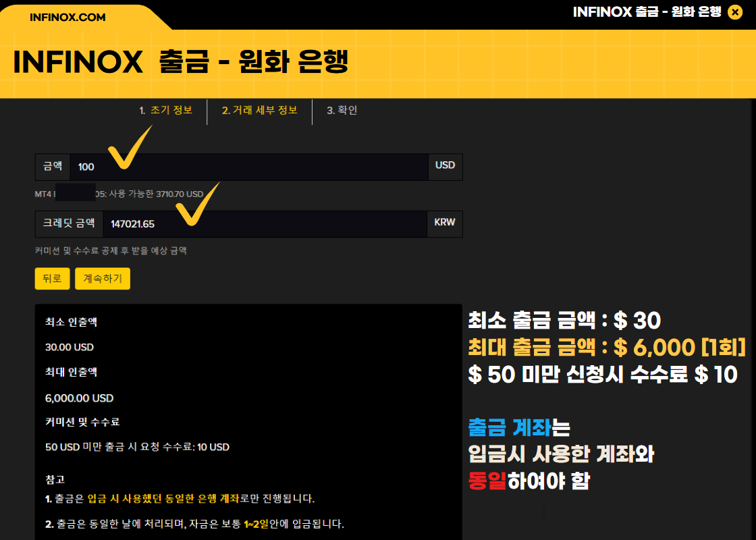Click the INFINOX 출금 - 원화 은행 page heading

[181, 61]
